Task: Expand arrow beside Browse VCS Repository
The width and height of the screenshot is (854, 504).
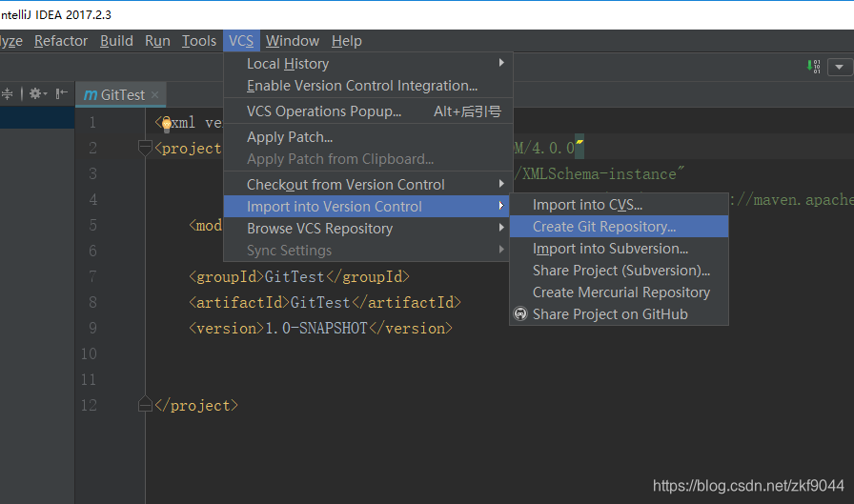Action: (x=501, y=228)
